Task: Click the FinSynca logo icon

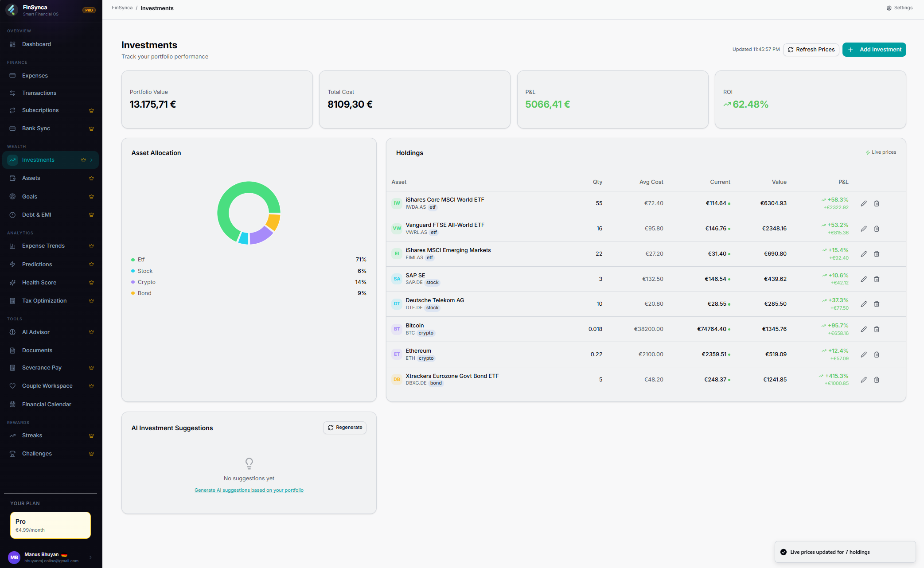Action: [x=12, y=10]
